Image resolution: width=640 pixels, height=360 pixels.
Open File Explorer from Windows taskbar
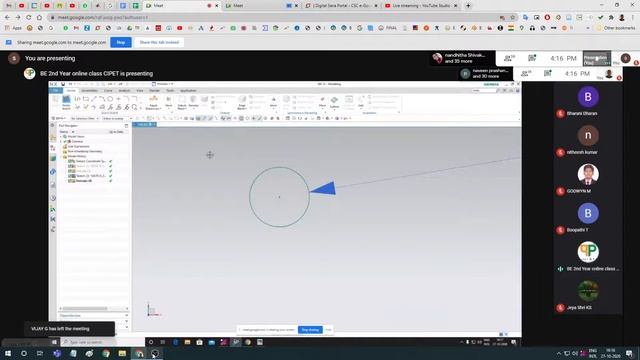pyautogui.click(x=122, y=353)
